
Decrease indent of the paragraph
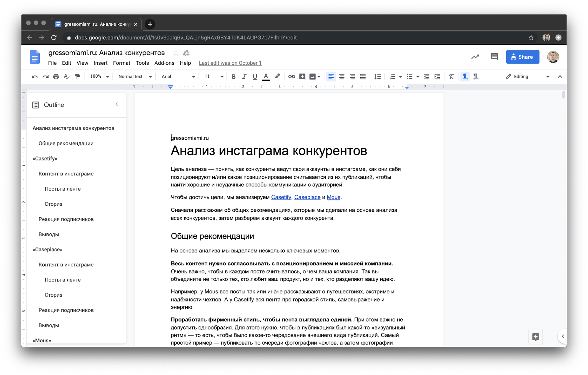click(427, 77)
